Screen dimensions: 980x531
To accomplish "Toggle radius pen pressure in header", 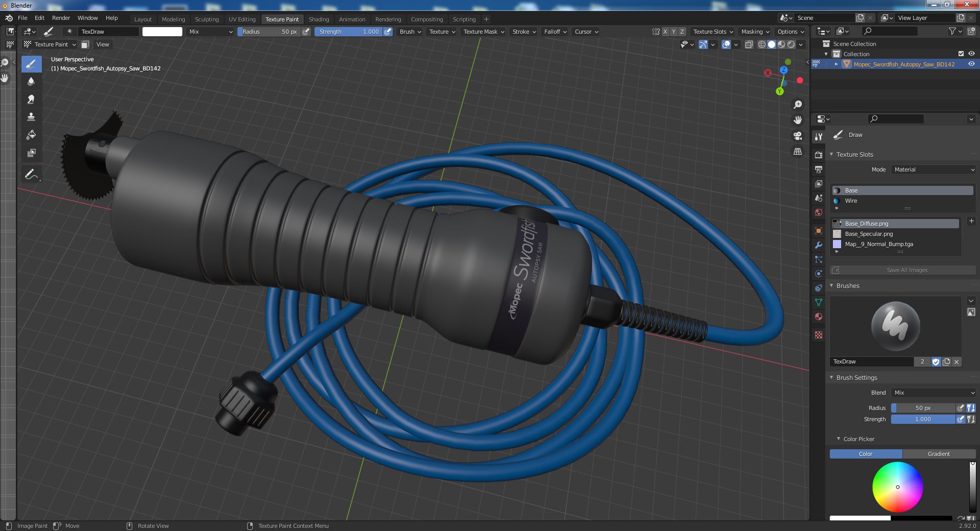I will tap(306, 32).
